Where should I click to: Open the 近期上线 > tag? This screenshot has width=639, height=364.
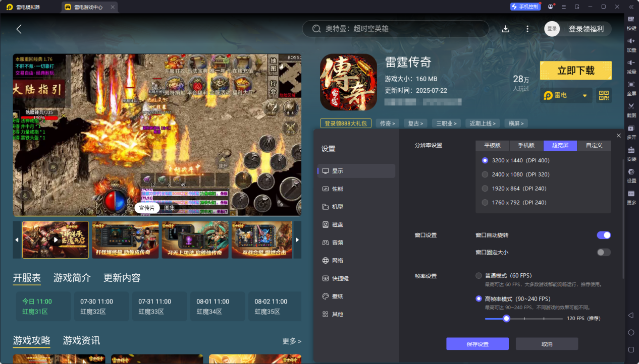[483, 124]
